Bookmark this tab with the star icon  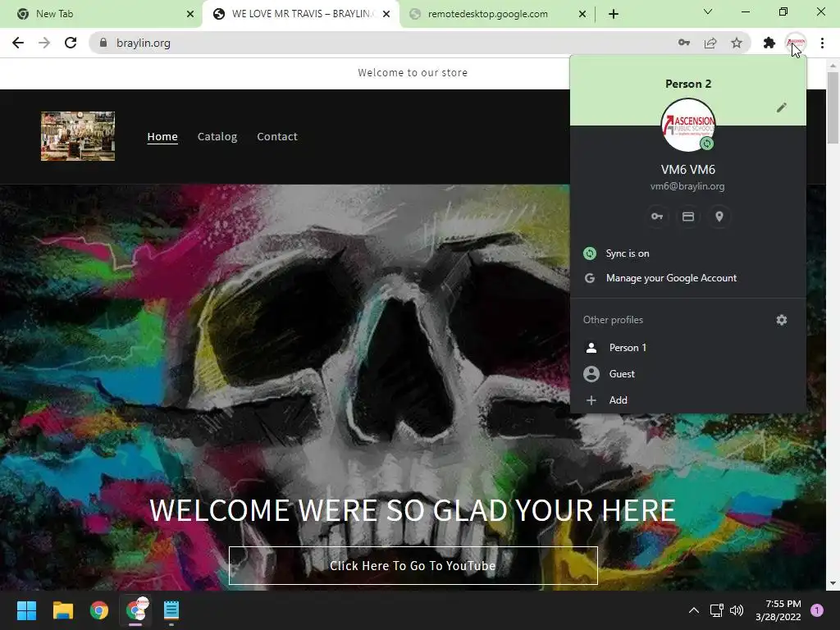(x=737, y=43)
